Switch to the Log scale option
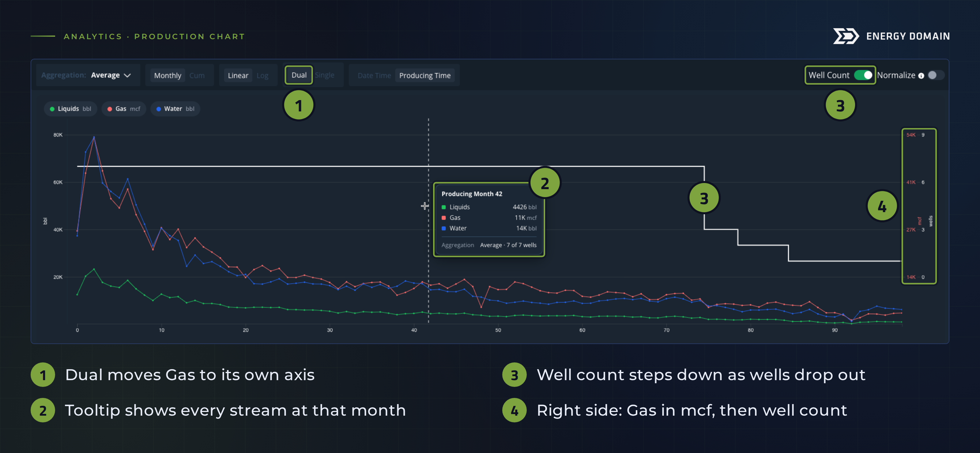This screenshot has width=980, height=453. click(262, 76)
